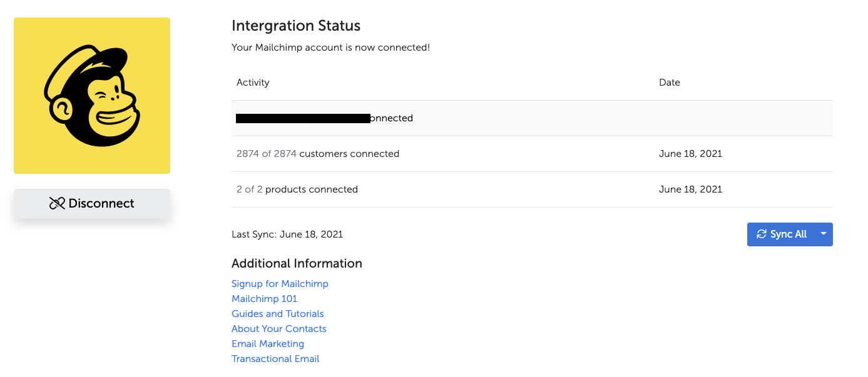Open the Transactional Email link
Screen dimensions: 868x377
tap(275, 359)
